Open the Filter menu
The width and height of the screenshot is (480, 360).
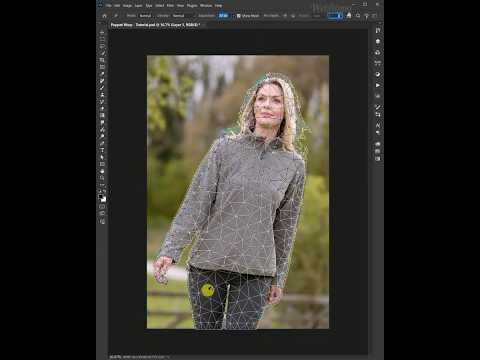click(170, 6)
